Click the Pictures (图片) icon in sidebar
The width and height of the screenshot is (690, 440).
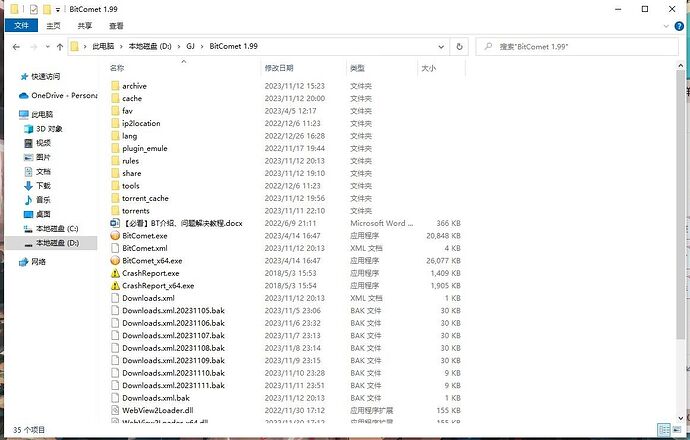coord(29,157)
